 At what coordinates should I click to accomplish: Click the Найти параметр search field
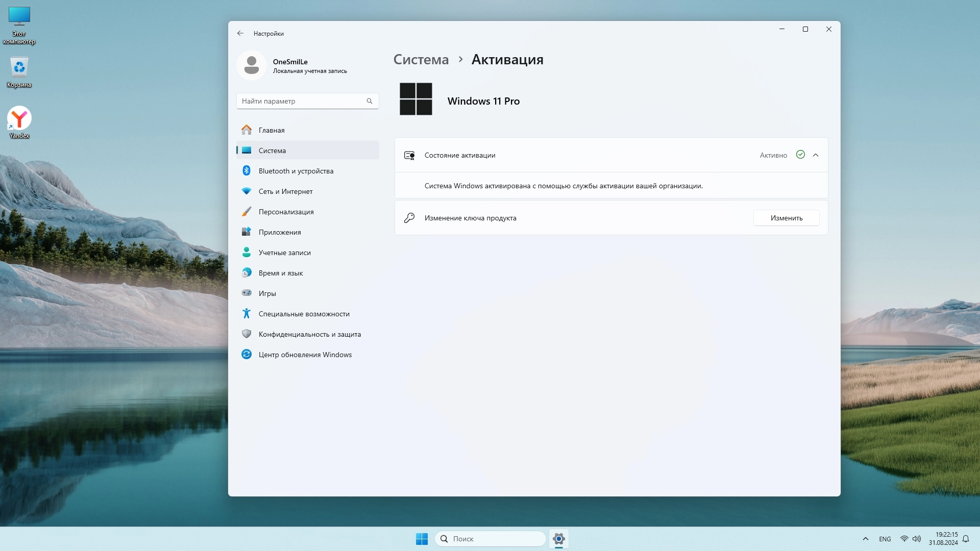tap(303, 101)
